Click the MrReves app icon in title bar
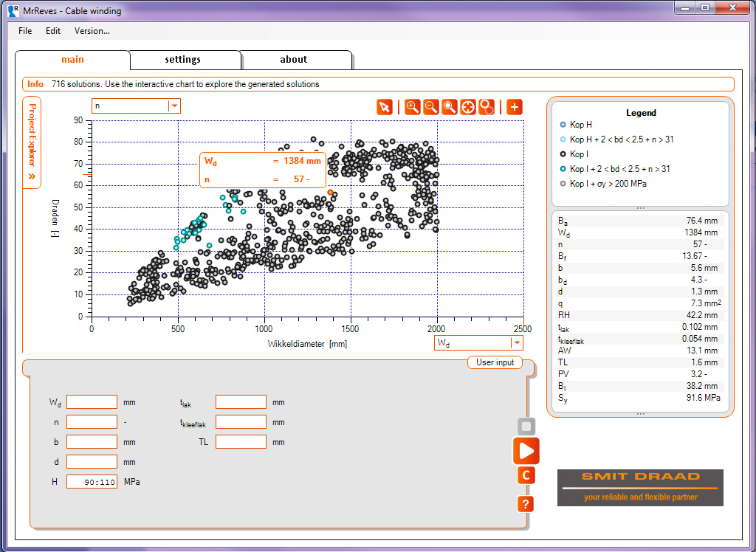This screenshot has height=552, width=756. pos(13,10)
